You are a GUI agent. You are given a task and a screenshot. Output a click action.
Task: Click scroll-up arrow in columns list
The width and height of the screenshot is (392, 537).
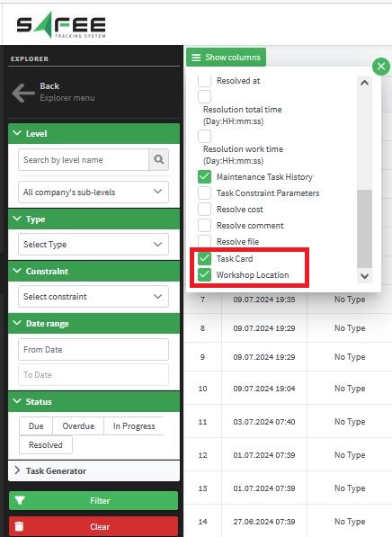[364, 83]
